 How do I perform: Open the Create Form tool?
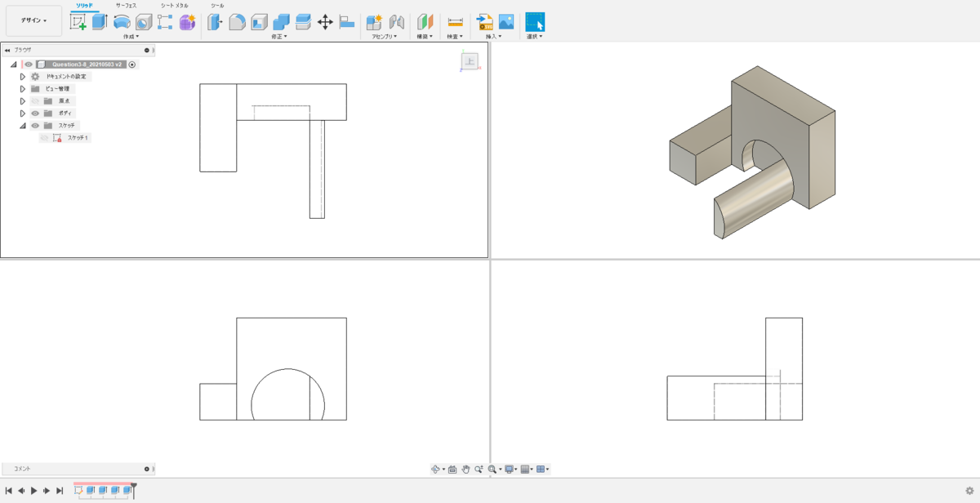tap(187, 22)
